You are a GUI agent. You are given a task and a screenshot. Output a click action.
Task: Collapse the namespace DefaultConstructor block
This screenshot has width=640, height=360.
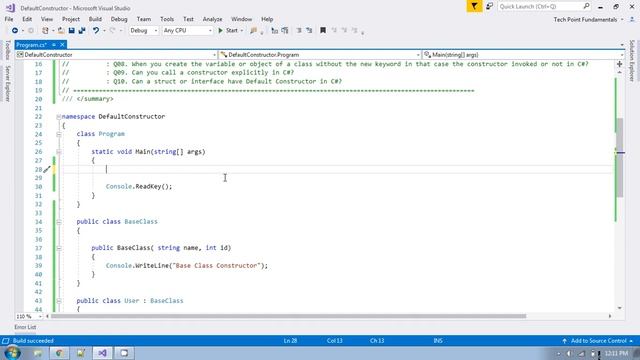(x=59, y=117)
